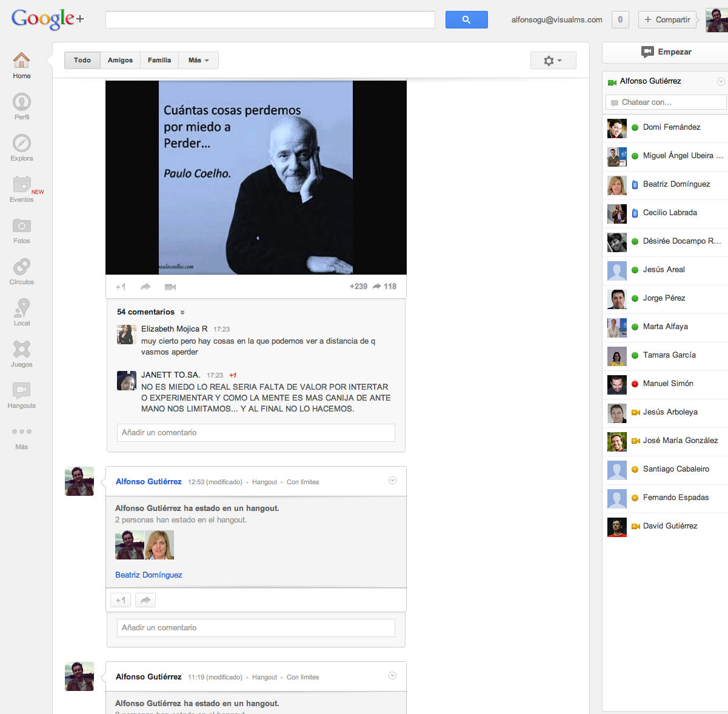This screenshot has width=728, height=714.
Task: Open the notifications counter showing 0
Action: (x=620, y=19)
